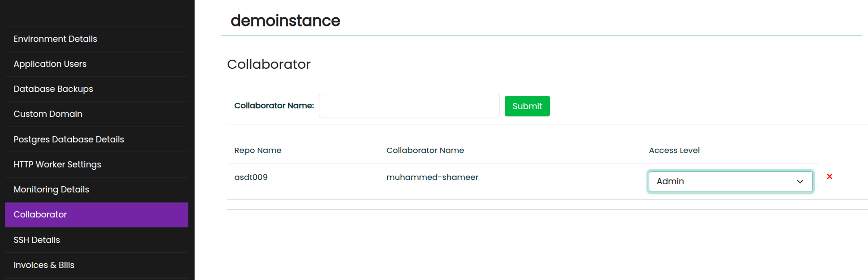The height and width of the screenshot is (280, 868).
Task: View Postgres Database Details
Action: coord(96,140)
